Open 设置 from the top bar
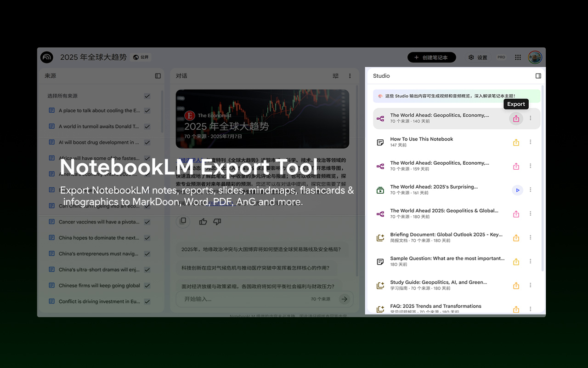 point(478,57)
